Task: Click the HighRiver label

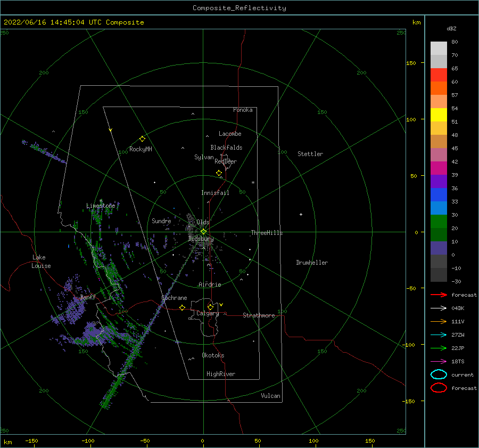Action: tap(221, 374)
